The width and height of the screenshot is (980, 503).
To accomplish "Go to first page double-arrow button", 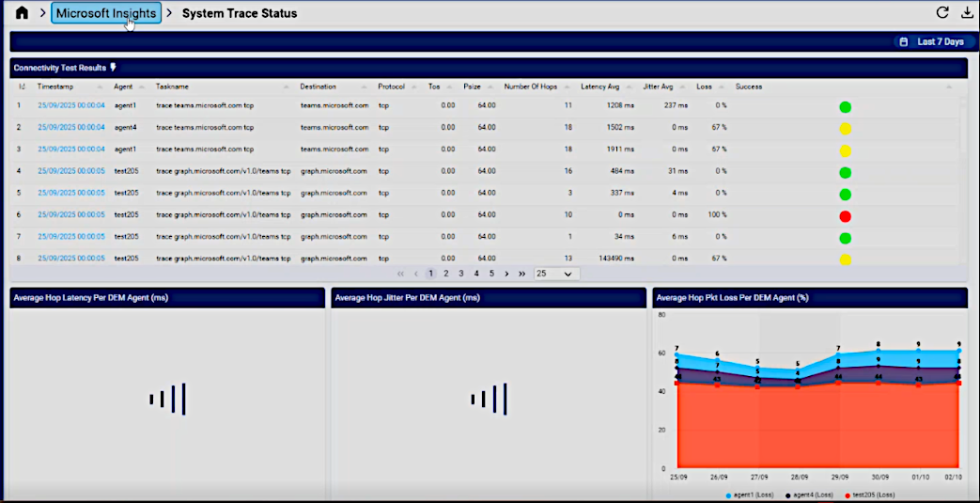I will 400,274.
